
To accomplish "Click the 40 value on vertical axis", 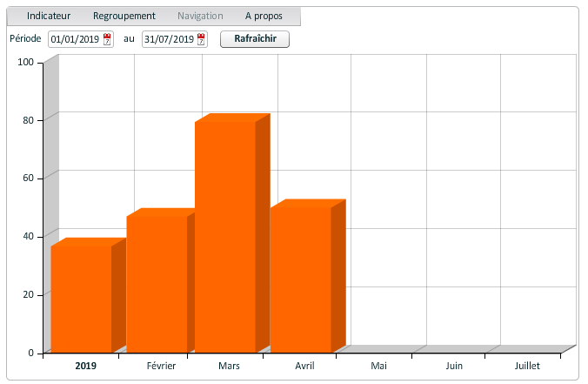I will point(28,237).
